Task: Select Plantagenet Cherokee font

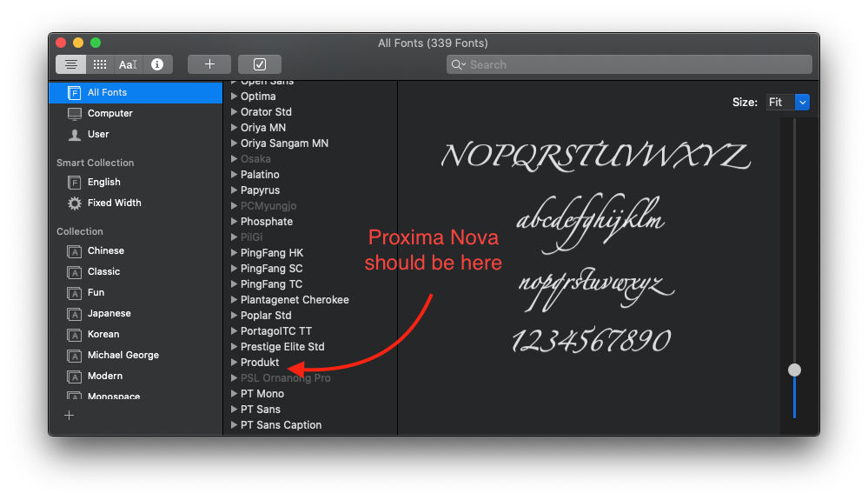Action: pyautogui.click(x=295, y=299)
